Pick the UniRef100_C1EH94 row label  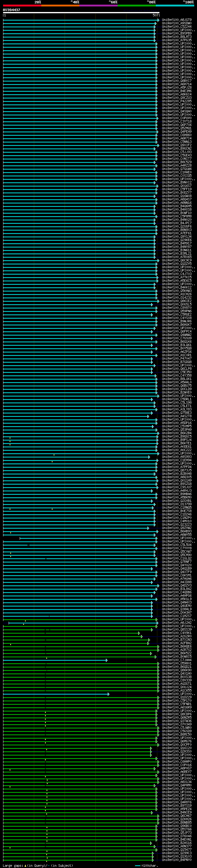click(x=177, y=460)
